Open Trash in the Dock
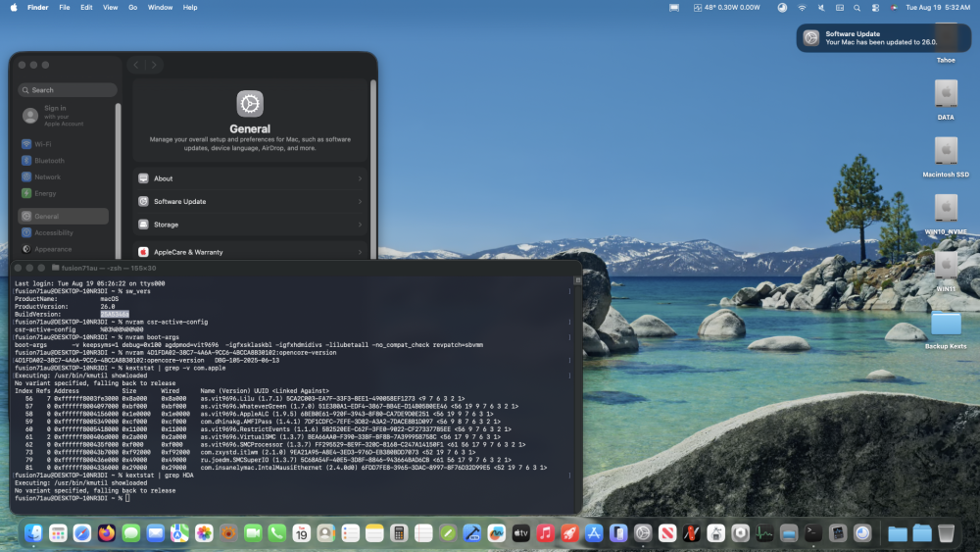980x552 pixels. (947, 533)
